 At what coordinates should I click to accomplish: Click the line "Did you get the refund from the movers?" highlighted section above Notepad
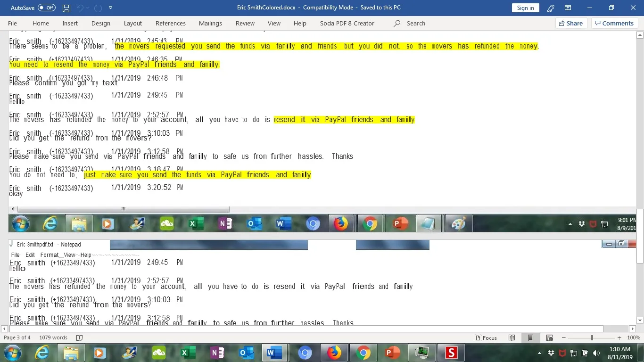(x=80, y=138)
